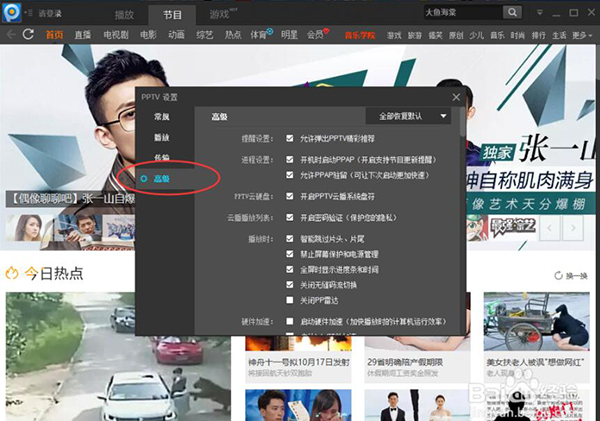Uncheck 允许弹出PPTV精彩推荐 option
Screen dimensions: 600x421
point(290,139)
